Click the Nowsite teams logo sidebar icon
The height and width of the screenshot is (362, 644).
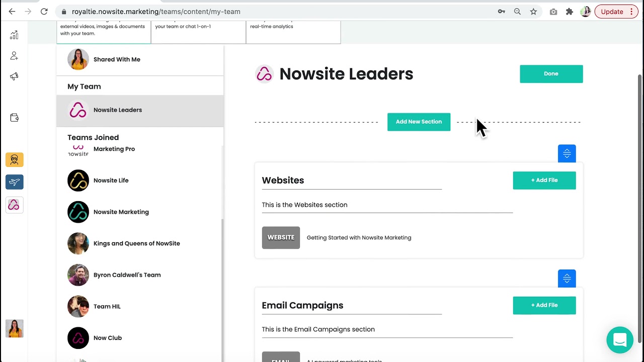pyautogui.click(x=14, y=205)
